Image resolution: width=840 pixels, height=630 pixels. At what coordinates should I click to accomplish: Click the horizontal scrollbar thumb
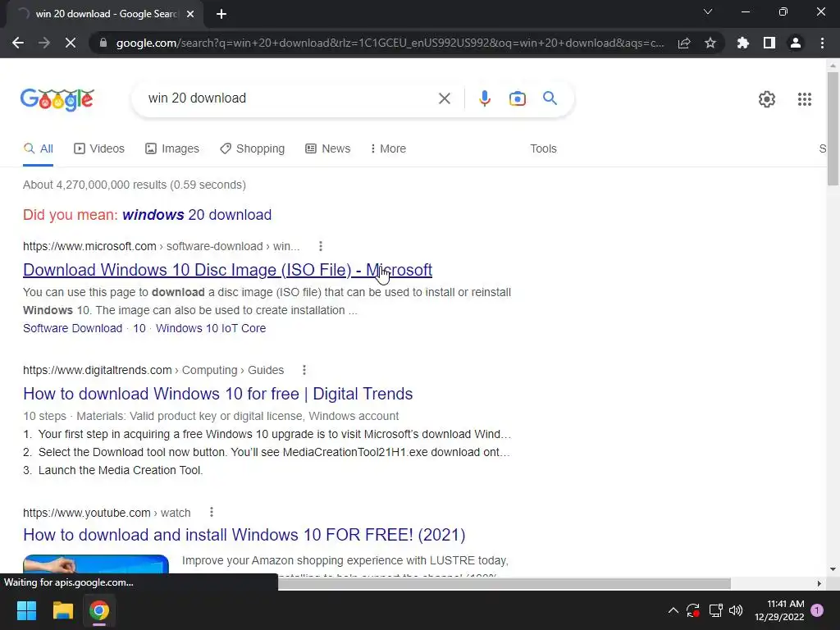[504, 583]
